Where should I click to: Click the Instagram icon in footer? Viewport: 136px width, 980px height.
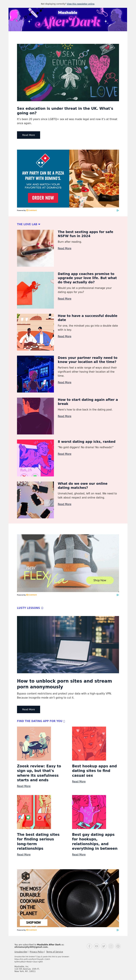coord(111,946)
